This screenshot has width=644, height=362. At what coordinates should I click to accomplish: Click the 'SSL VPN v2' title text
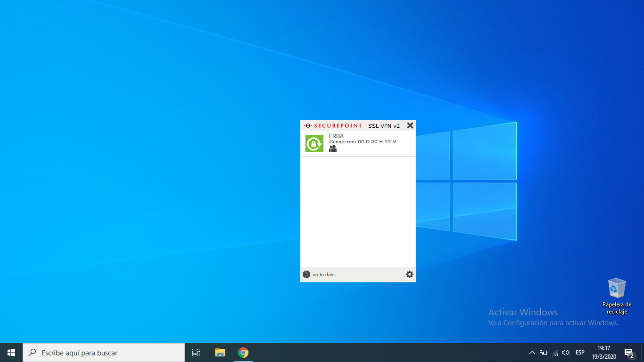pyautogui.click(x=384, y=126)
